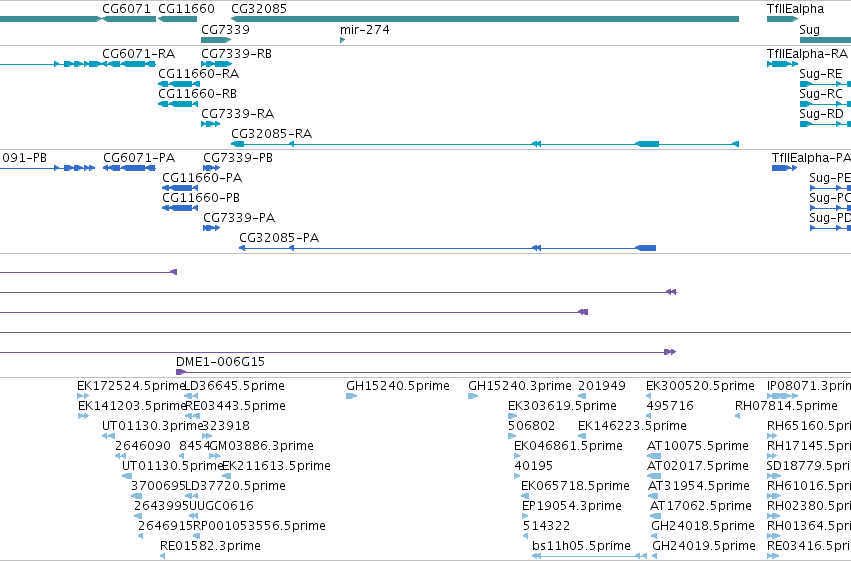This screenshot has width=851, height=561.
Task: Open the 2646090 EST label
Action: (143, 446)
